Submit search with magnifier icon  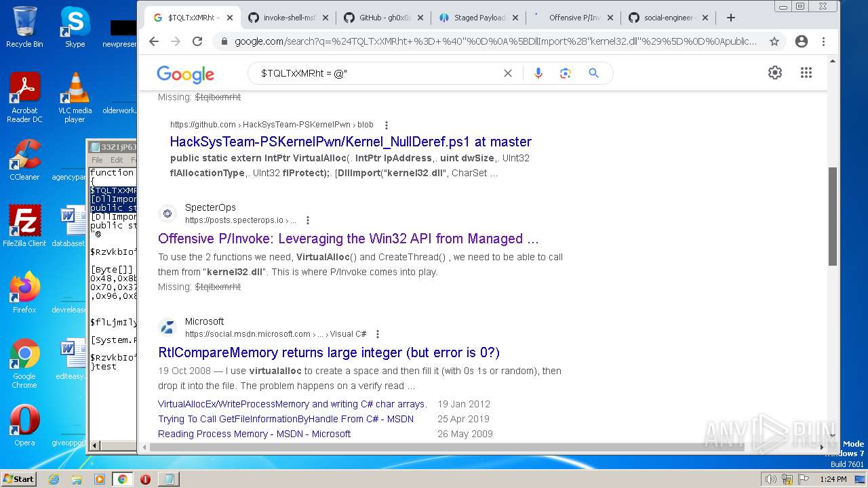tap(593, 73)
